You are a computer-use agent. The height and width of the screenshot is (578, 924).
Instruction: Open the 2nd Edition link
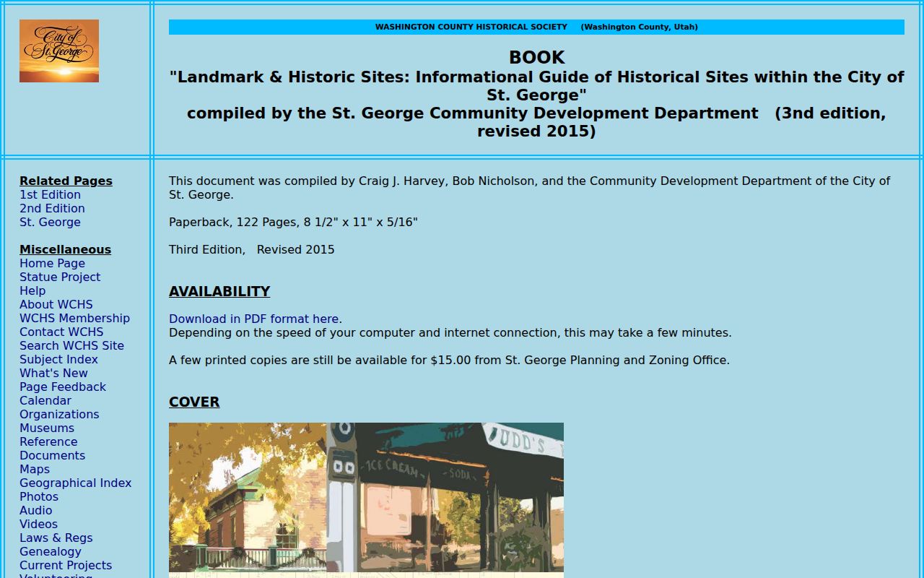click(52, 208)
